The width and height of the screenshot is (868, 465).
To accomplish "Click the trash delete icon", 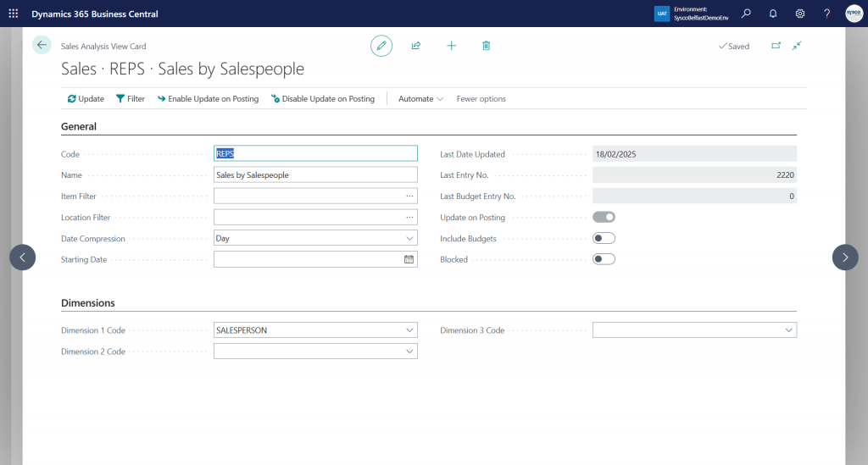I will click(486, 46).
